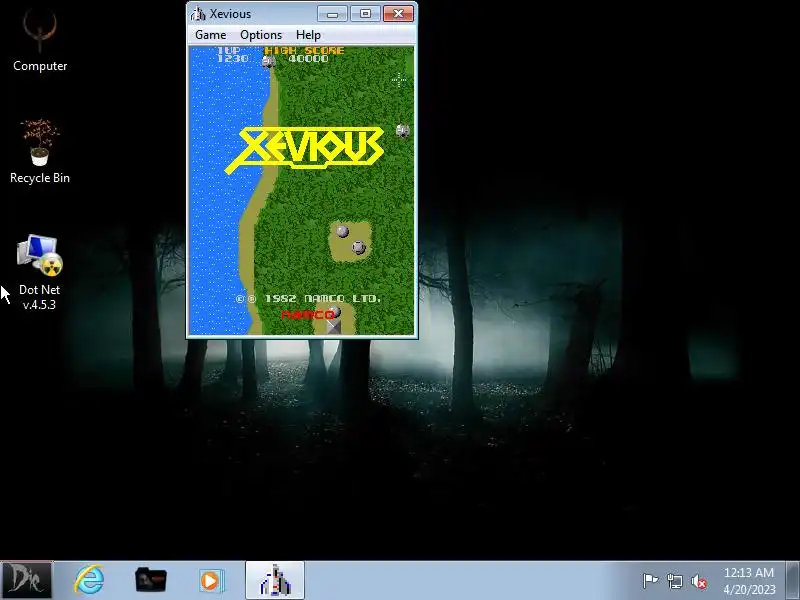
Task: Select the Dot Net v.4.5.3 desktop icon
Action: [x=39, y=272]
